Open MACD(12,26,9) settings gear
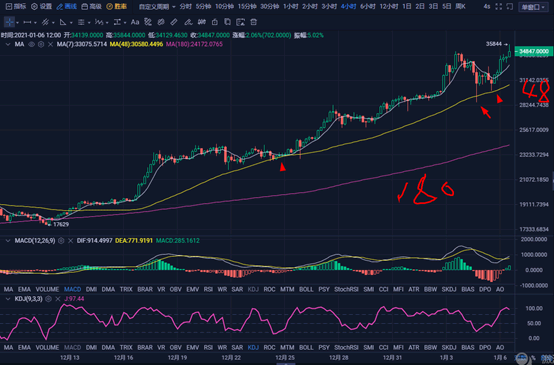554x365 pixels. click(61, 241)
